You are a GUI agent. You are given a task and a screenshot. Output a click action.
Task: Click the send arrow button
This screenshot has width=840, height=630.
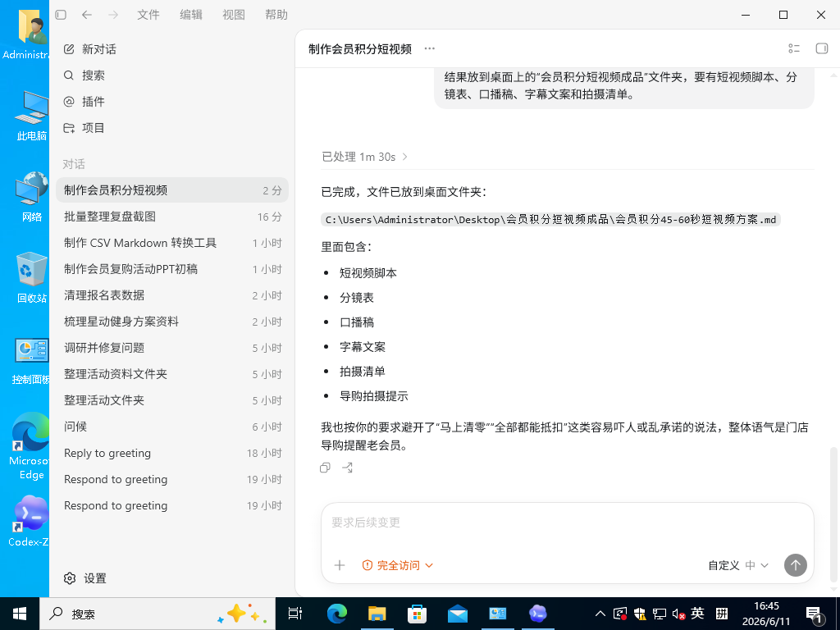click(796, 565)
